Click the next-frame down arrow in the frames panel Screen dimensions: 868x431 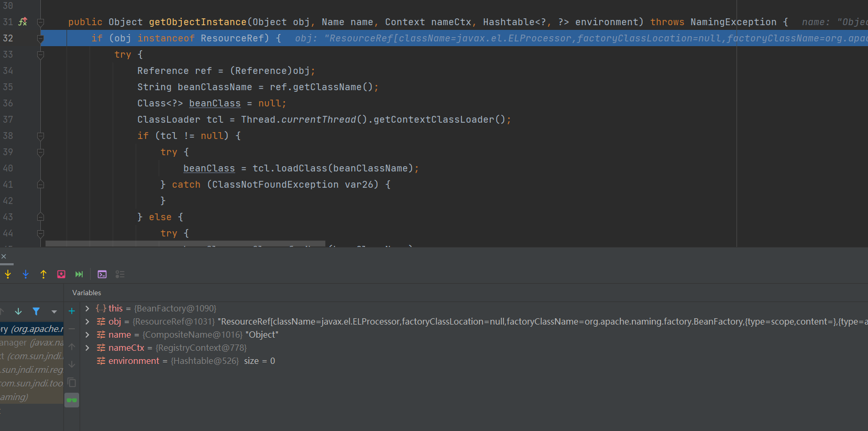(18, 311)
